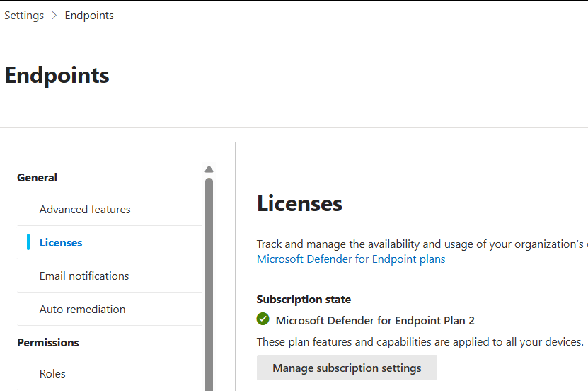
Task: Click the General section header
Action: click(38, 178)
